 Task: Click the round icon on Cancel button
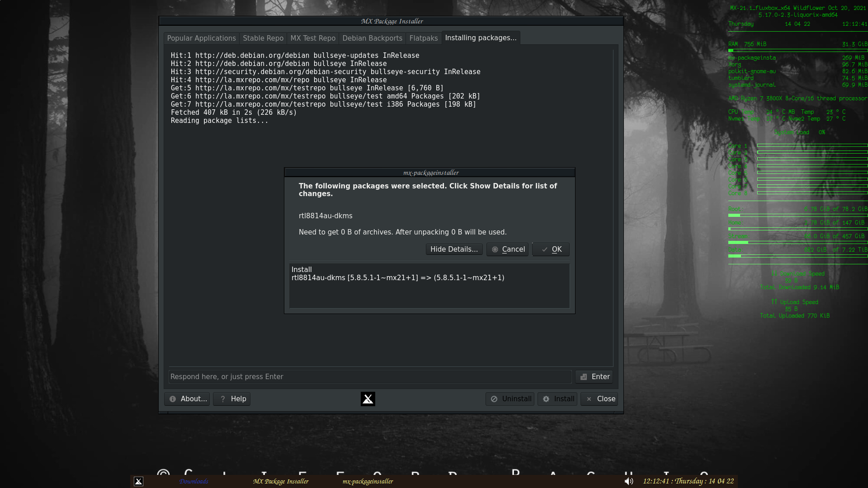pyautogui.click(x=495, y=249)
